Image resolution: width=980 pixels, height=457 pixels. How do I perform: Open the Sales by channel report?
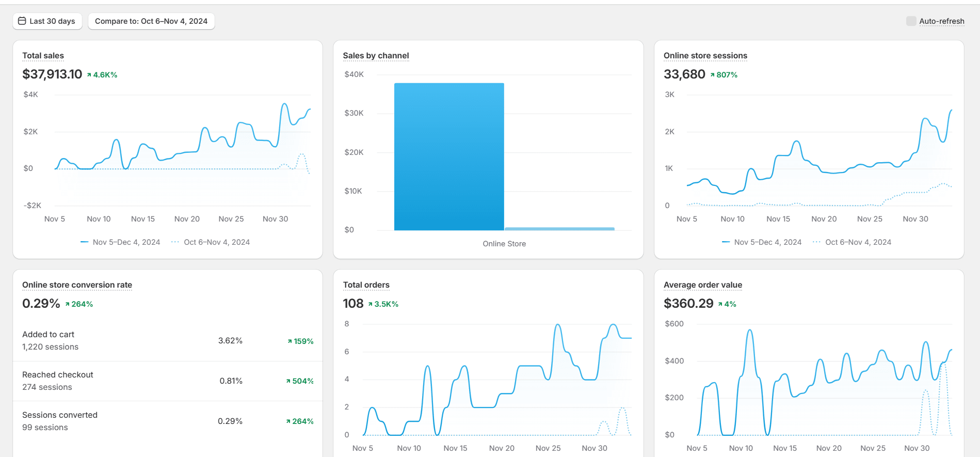coord(376,56)
